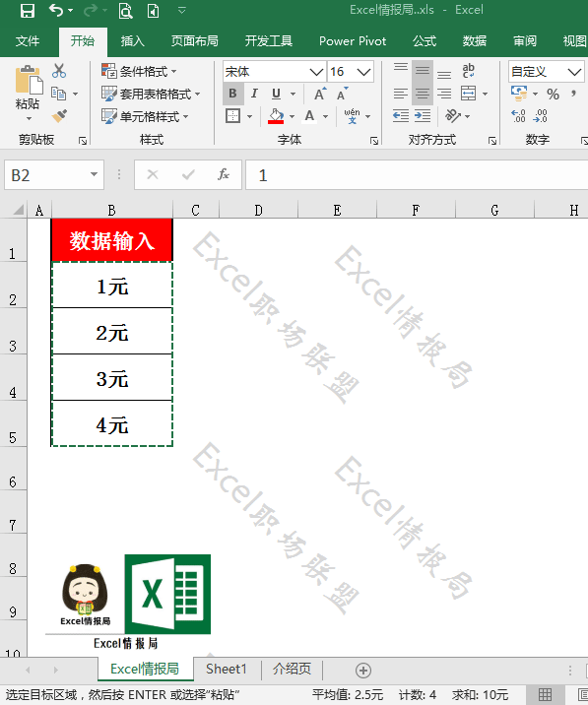Click the insert function fx button
Viewport: 588px width, 705px height.
(224, 174)
